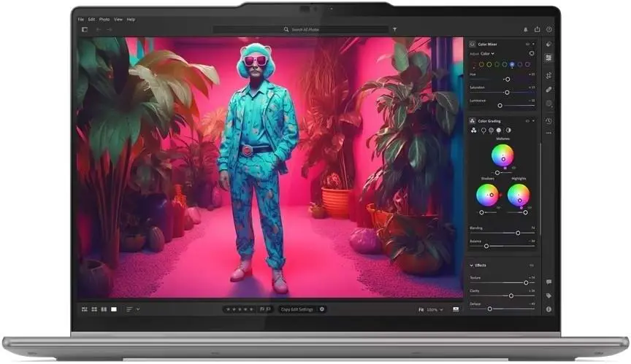Image resolution: width=631 pixels, height=364 pixels.
Task: Open the notifications bell
Action: coord(526,29)
